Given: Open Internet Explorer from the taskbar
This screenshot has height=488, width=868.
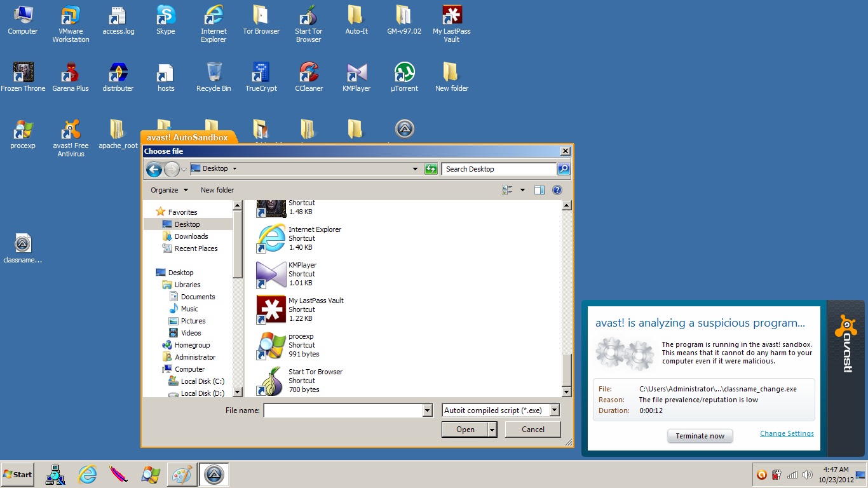Looking at the screenshot, I should pyautogui.click(x=87, y=475).
